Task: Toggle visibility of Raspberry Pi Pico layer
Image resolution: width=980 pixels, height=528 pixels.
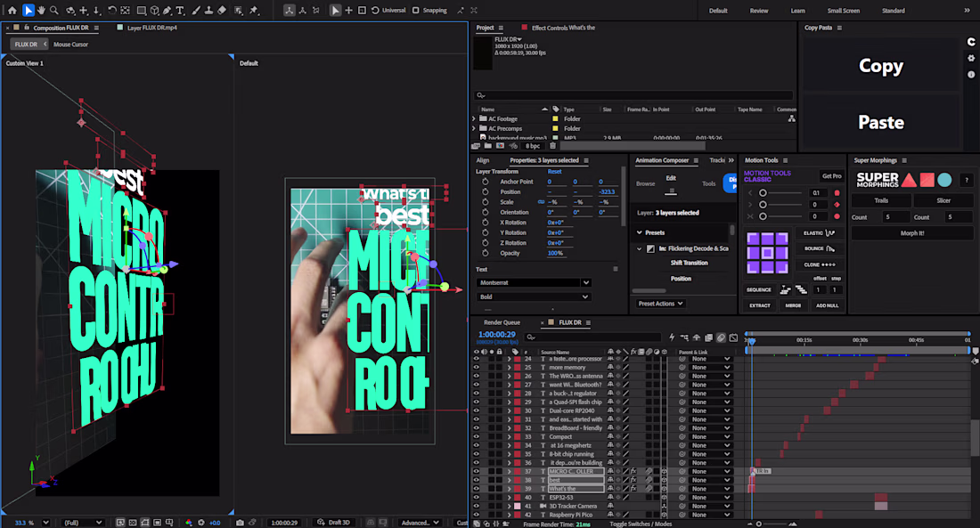Action: [477, 515]
